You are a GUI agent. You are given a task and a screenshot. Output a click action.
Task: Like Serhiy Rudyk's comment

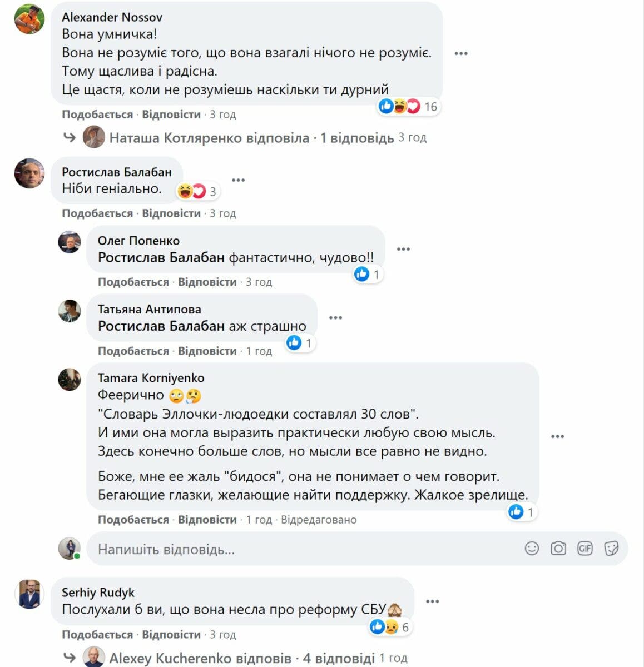tap(97, 634)
